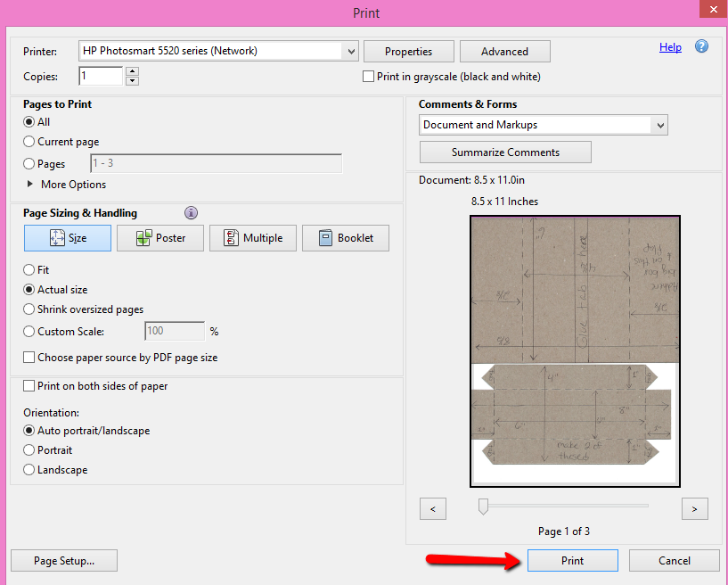Open the Comments & Forms dropdown

[x=659, y=125]
